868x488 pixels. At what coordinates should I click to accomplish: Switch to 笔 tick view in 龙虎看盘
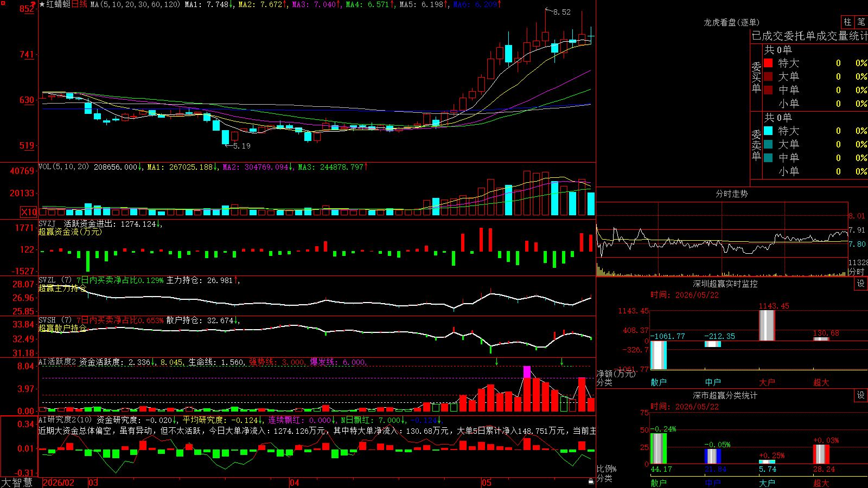(861, 22)
